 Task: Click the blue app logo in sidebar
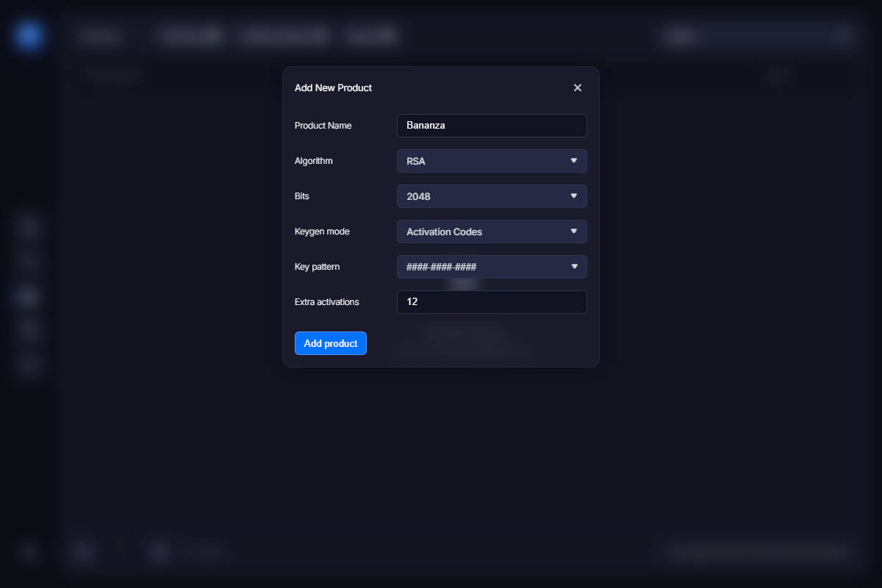[x=29, y=35]
